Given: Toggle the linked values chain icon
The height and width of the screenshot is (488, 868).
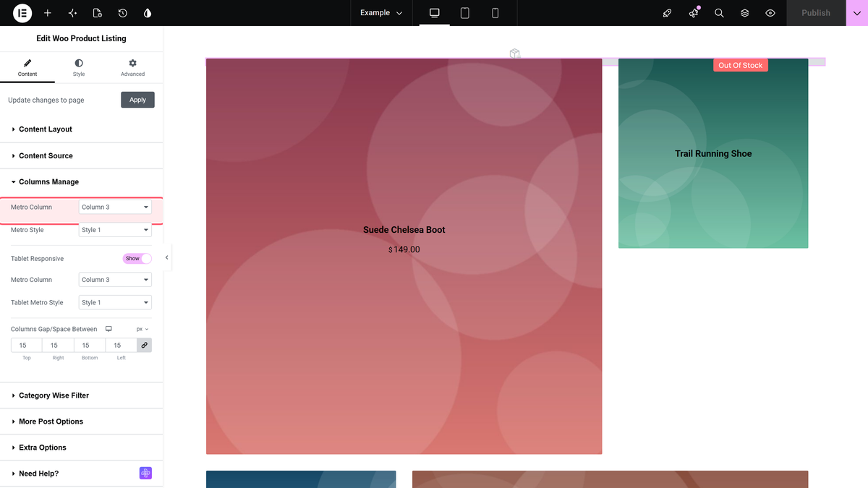Looking at the screenshot, I should 144,346.
